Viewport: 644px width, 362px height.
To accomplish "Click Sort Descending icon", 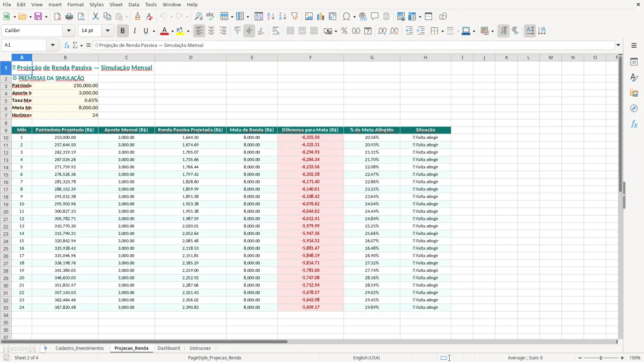I will pyautogui.click(x=282, y=17).
